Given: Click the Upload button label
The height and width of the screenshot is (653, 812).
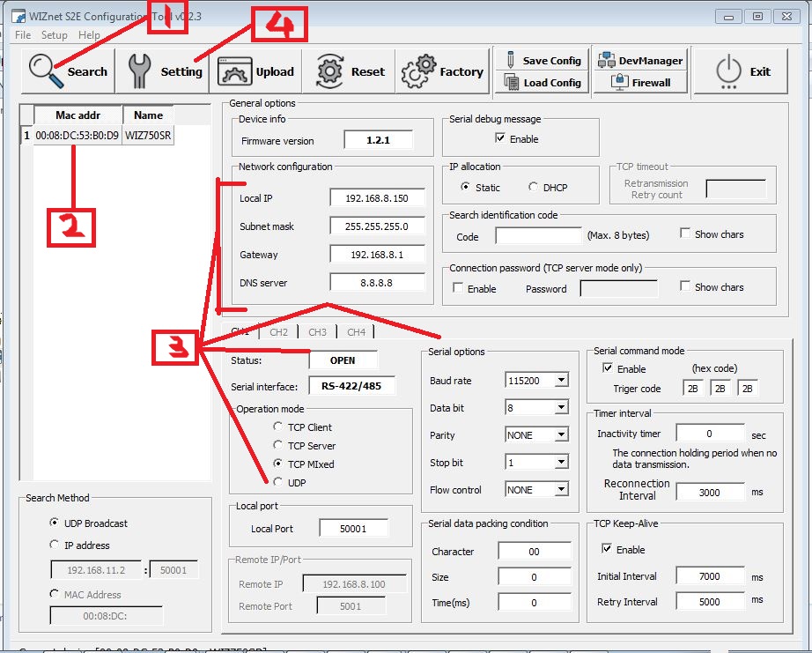Looking at the screenshot, I should [x=275, y=71].
